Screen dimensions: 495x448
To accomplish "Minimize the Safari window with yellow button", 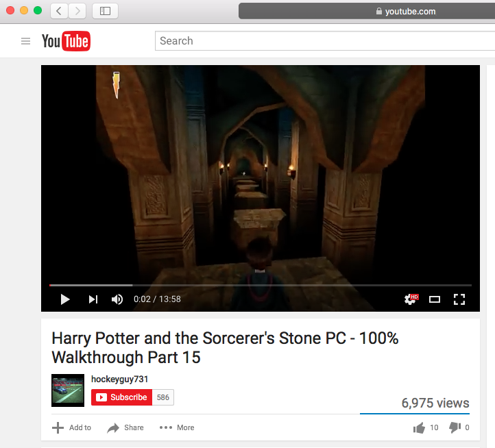I will 24,10.
